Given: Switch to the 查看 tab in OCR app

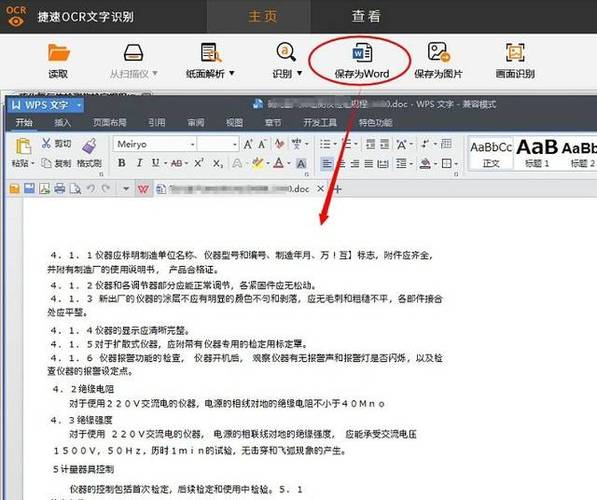Looking at the screenshot, I should coord(366,16).
